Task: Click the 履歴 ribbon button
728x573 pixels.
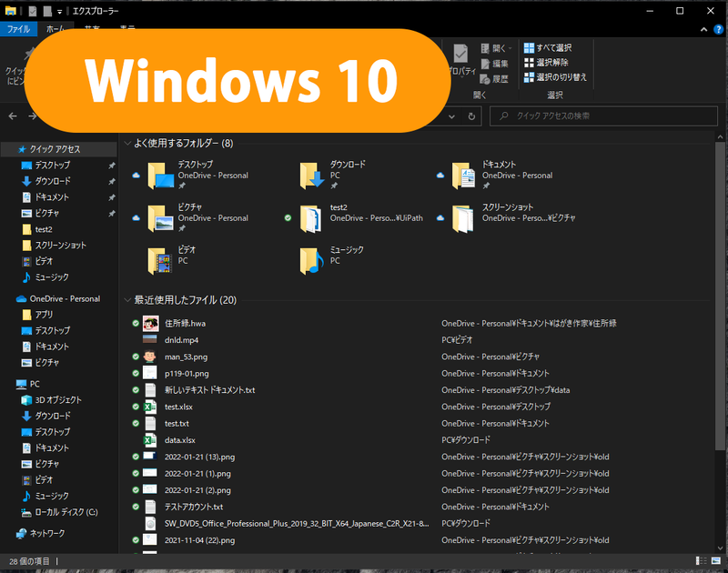Action: pyautogui.click(x=495, y=79)
